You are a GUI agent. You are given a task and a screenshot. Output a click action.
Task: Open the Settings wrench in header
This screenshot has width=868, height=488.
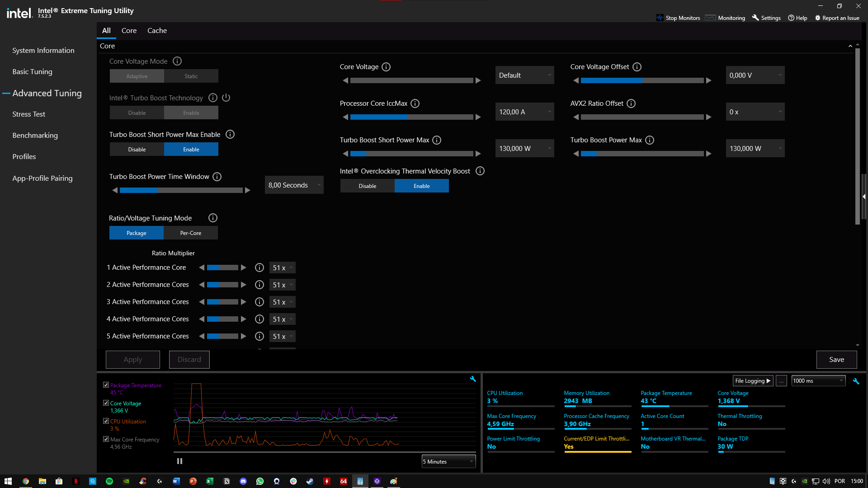coord(766,18)
